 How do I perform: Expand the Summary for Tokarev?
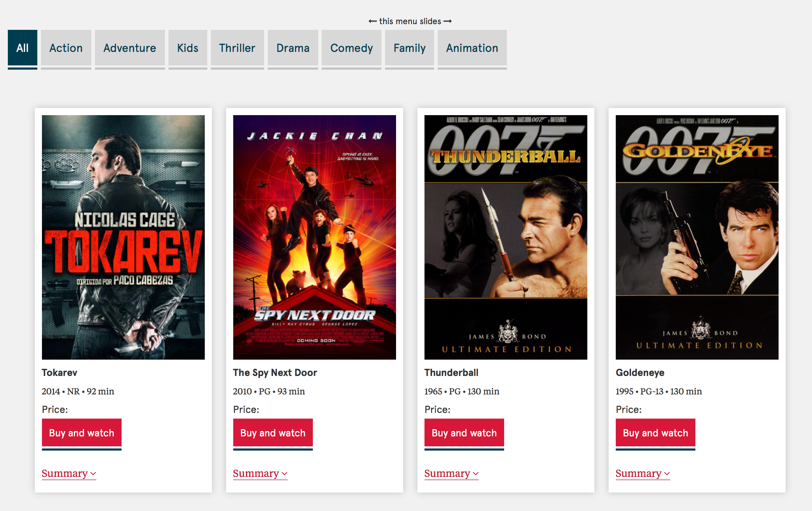pos(69,473)
